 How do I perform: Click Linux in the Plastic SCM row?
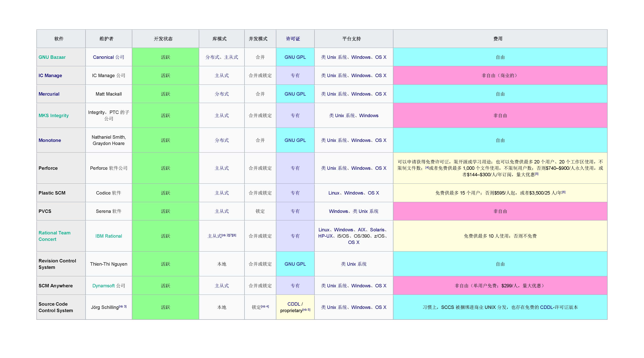coord(334,193)
